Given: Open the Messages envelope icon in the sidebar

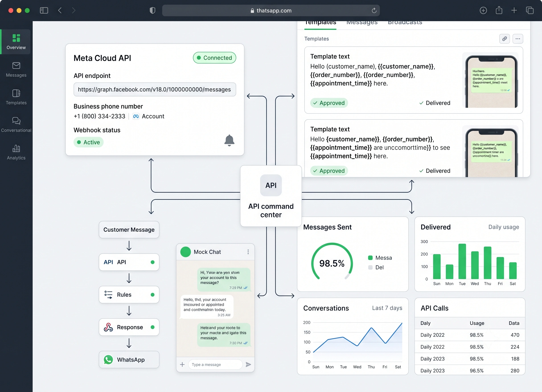Looking at the screenshot, I should pyautogui.click(x=16, y=65).
